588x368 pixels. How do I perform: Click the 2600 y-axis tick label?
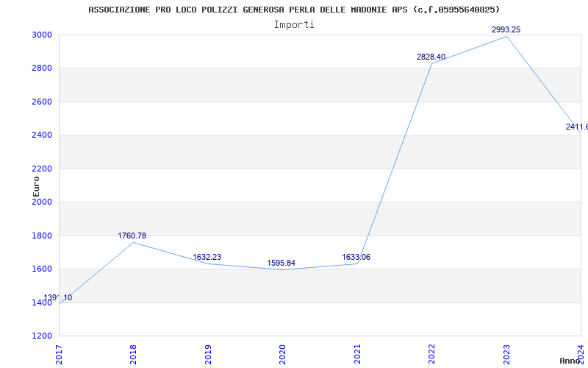[42, 102]
